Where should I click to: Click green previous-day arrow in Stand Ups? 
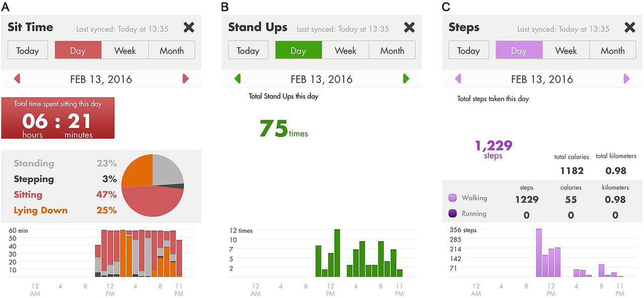(x=237, y=78)
